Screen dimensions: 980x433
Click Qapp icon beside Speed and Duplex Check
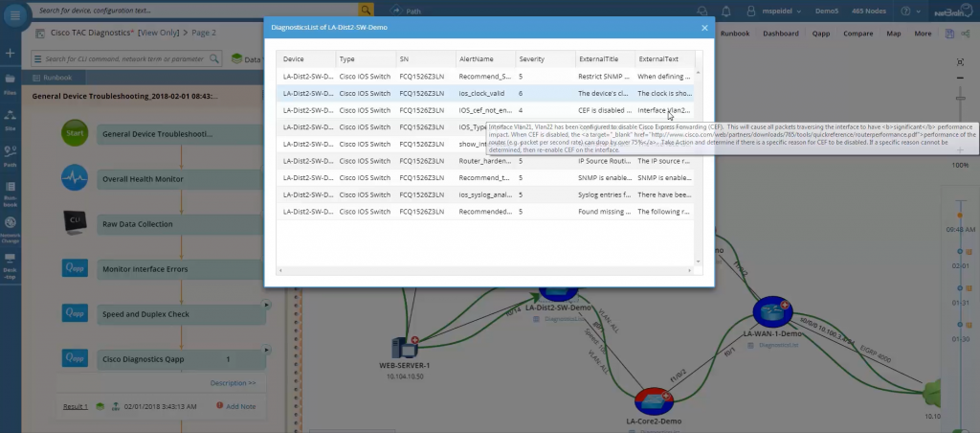click(75, 313)
